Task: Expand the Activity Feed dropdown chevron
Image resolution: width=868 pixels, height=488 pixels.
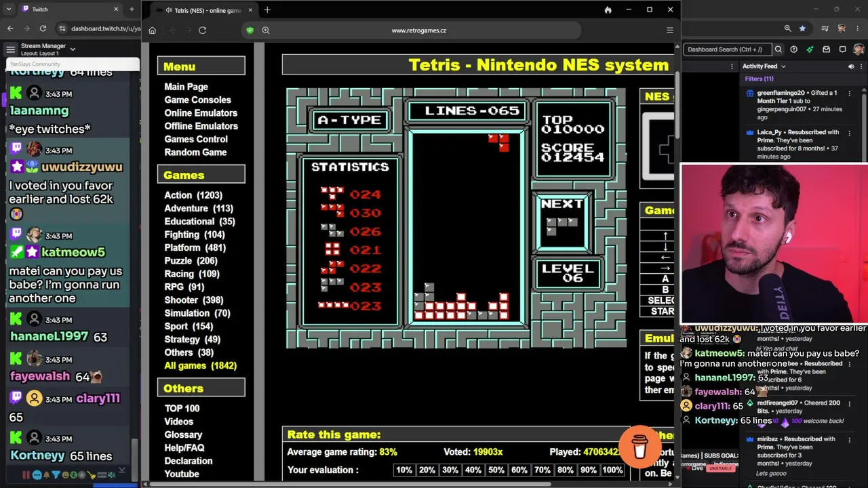Action: tap(783, 66)
